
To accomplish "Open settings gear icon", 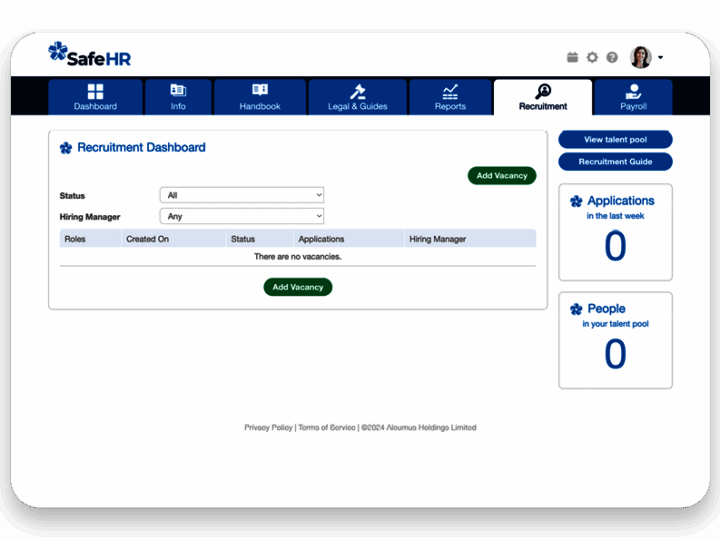I will click(x=592, y=57).
